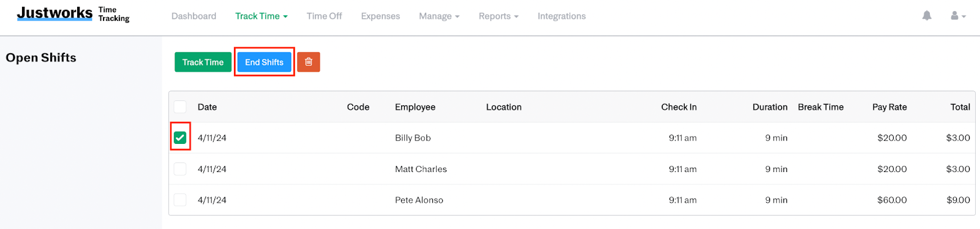Open the Time Off page
This screenshot has width=980, height=229.
click(x=324, y=16)
